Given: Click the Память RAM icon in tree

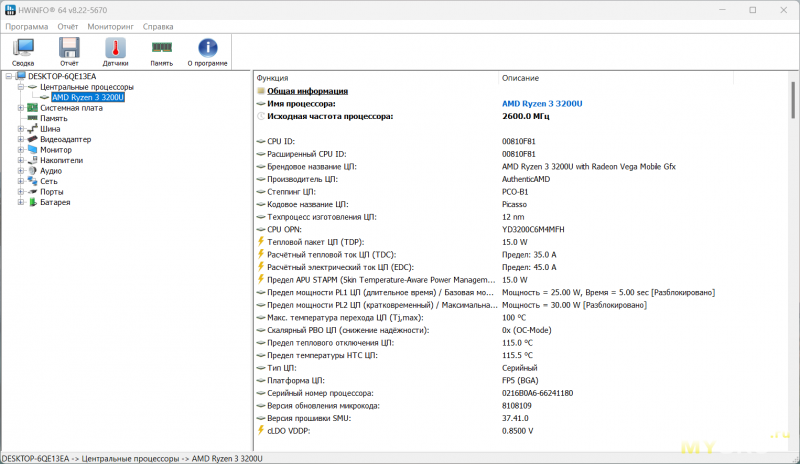Looking at the screenshot, I should coord(33,118).
